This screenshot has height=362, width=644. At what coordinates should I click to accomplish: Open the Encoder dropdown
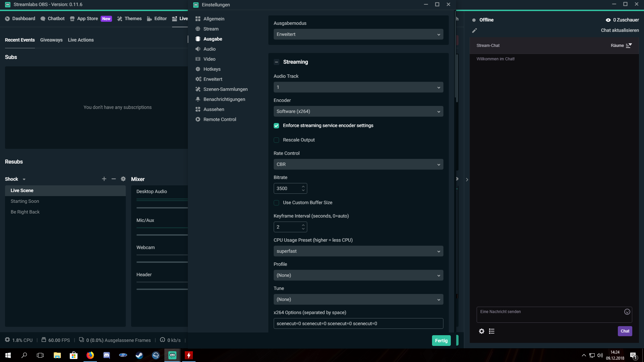[x=358, y=111]
